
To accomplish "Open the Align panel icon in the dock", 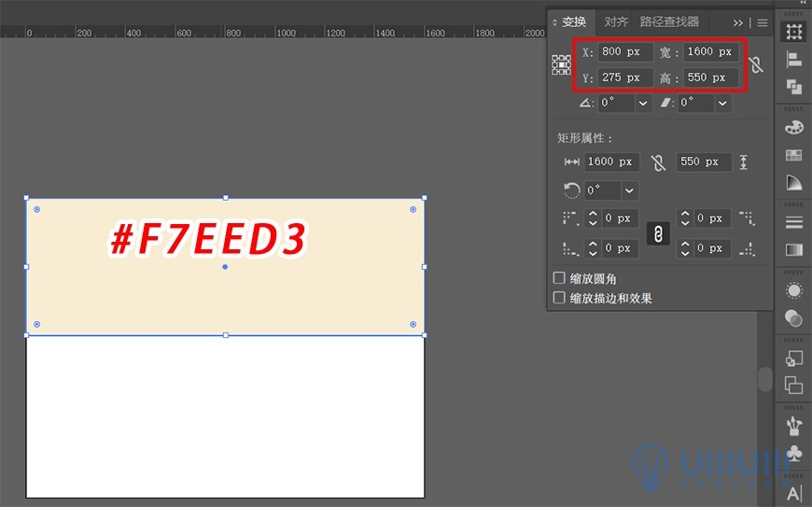I will click(793, 60).
